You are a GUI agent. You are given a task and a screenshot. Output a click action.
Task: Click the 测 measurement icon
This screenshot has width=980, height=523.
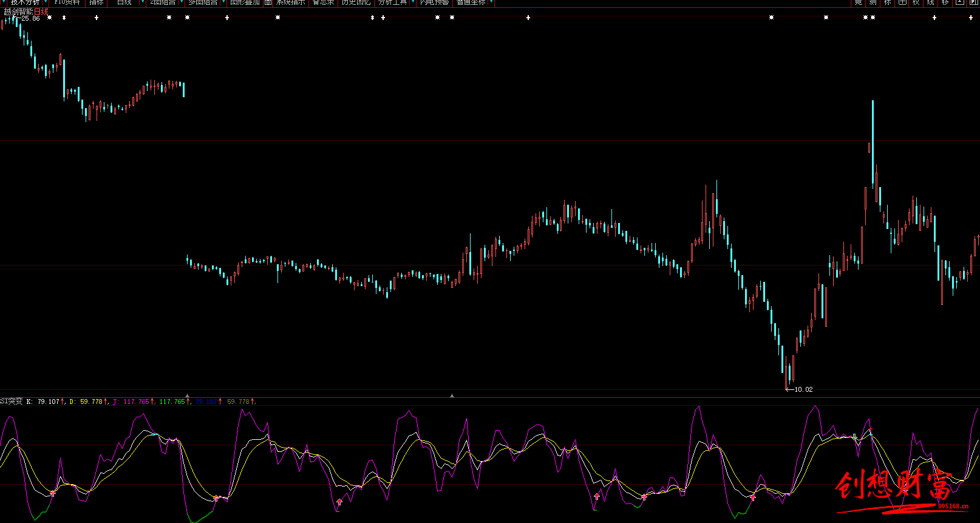pyautogui.click(x=873, y=2)
